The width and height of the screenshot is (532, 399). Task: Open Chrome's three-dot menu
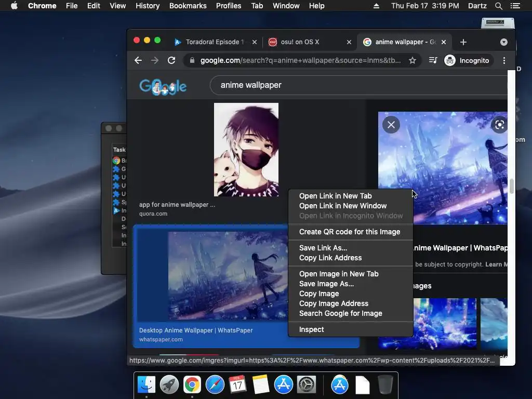pos(504,60)
